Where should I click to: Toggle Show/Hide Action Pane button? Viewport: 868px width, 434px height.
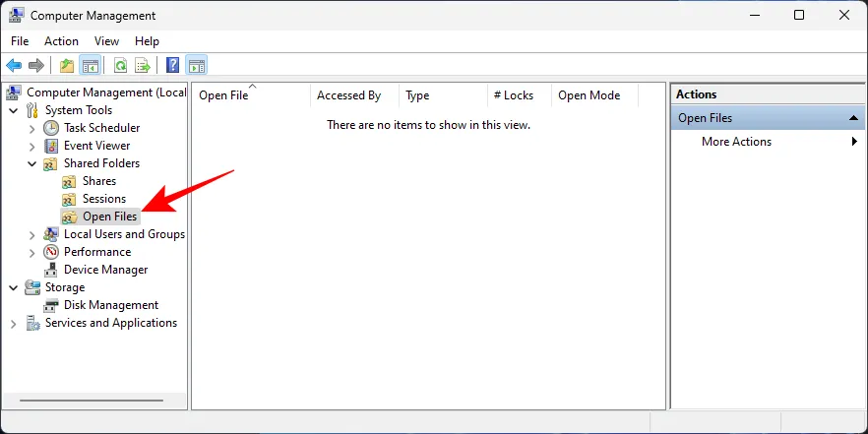[x=196, y=66]
